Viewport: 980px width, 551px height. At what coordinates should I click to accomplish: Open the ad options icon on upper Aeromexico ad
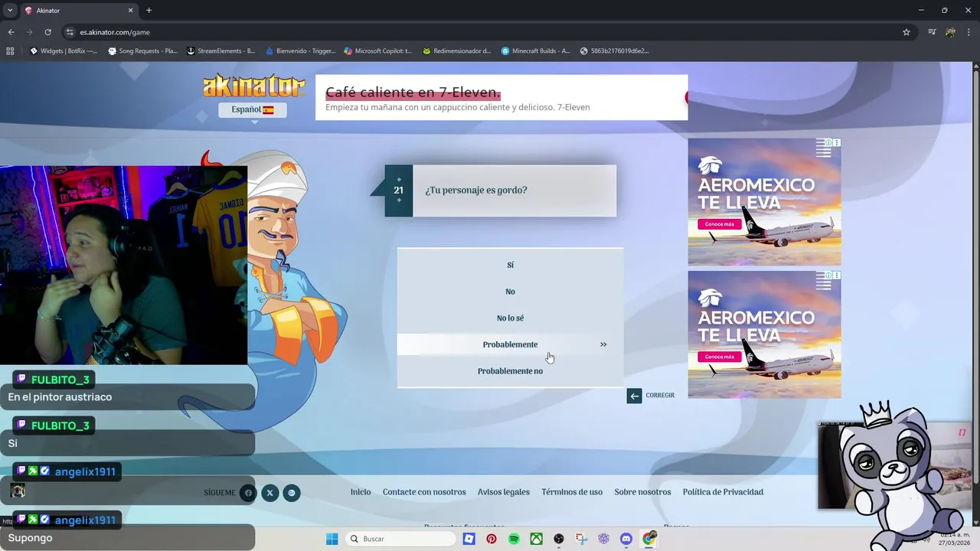837,143
